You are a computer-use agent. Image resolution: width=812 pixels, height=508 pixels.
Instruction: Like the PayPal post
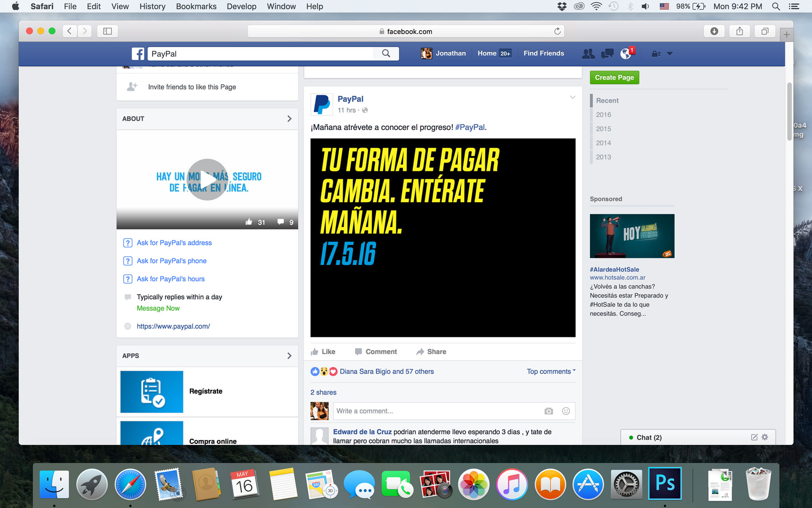click(323, 352)
